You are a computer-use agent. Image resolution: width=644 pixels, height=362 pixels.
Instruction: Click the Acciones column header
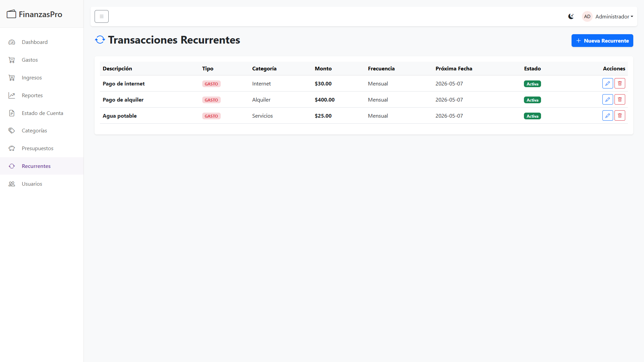(x=614, y=68)
